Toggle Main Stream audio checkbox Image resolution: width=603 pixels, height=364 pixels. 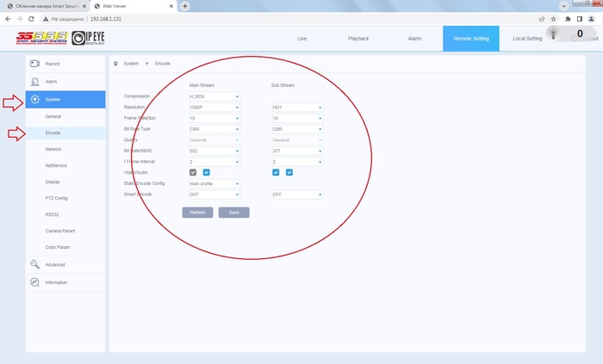(x=207, y=171)
